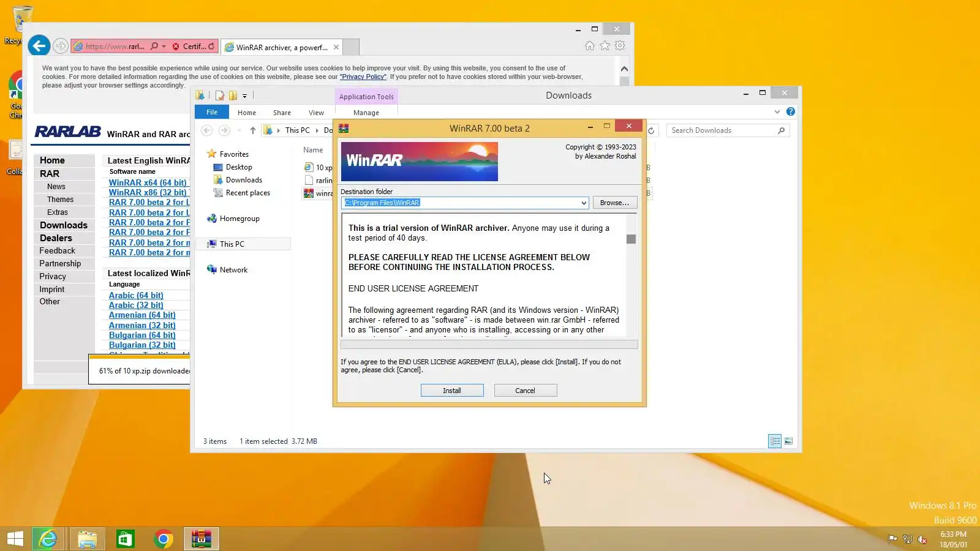Open Themes in the RARLAB sidebar
The width and height of the screenshot is (980, 551).
click(x=60, y=200)
